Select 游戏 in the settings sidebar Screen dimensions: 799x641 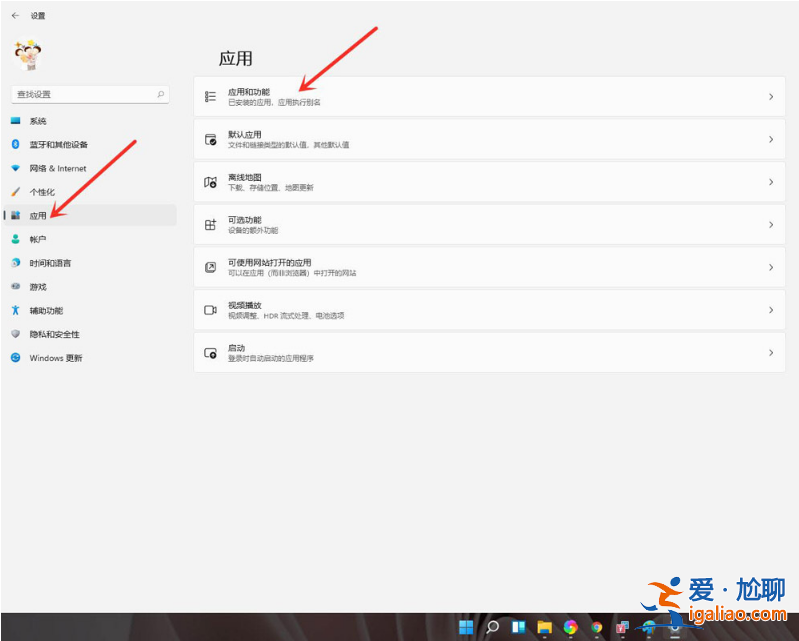(90, 287)
